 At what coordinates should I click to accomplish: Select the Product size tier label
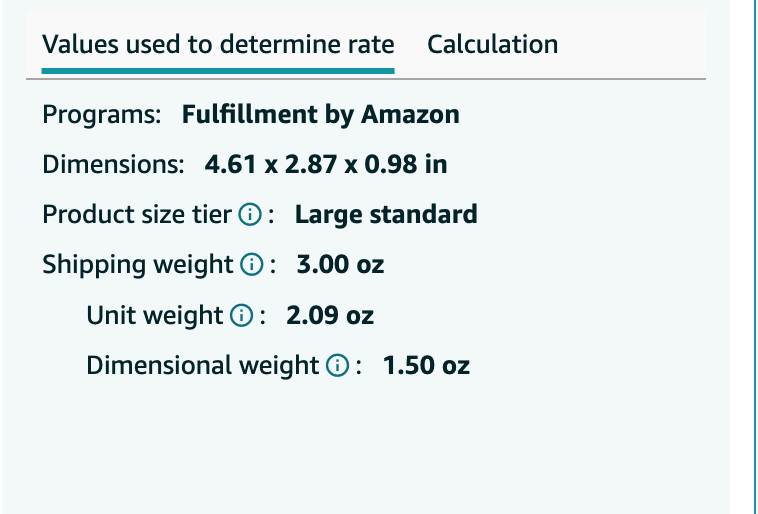point(137,215)
